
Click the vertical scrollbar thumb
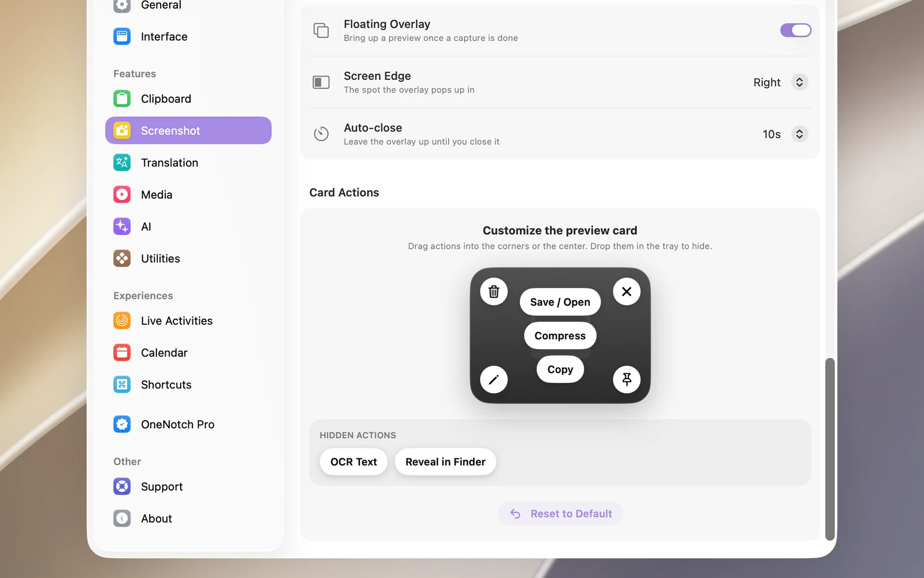pos(830,449)
